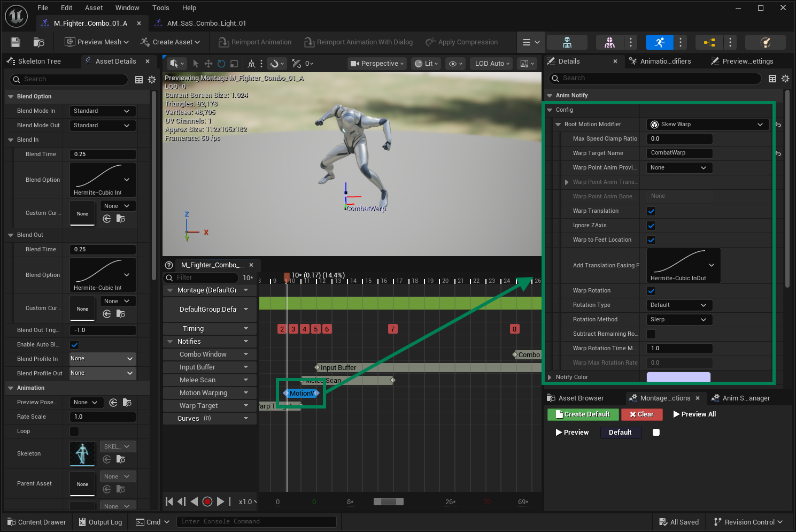Toggle the Warp Translation checkbox
The width and height of the screenshot is (796, 532).
pyautogui.click(x=651, y=211)
